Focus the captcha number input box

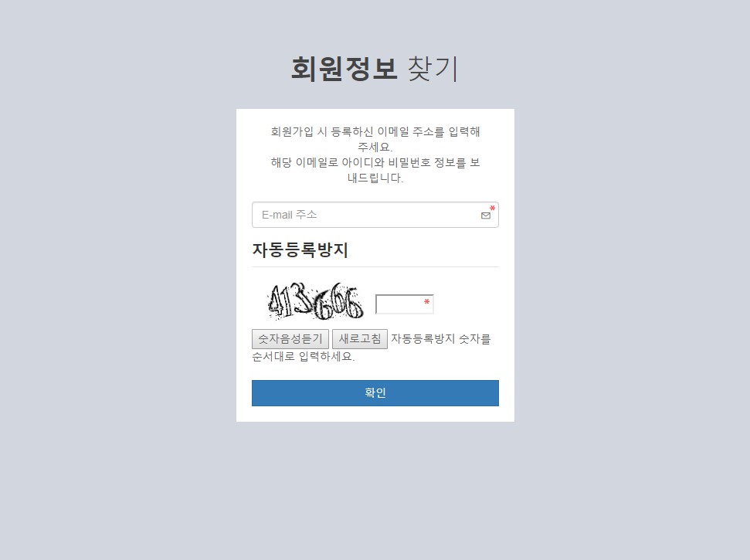click(x=405, y=304)
